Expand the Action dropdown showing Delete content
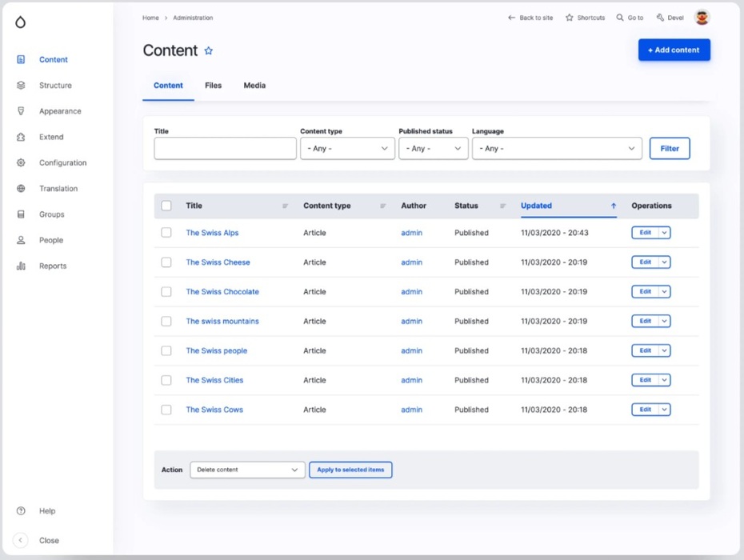The height and width of the screenshot is (560, 744). pos(247,470)
